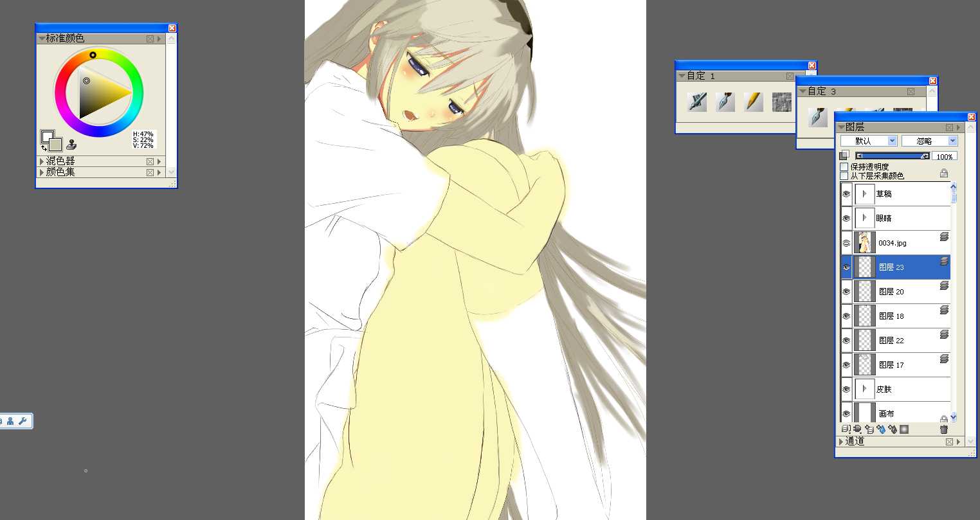Close the 自定 1 panel with its X box
The image size is (980, 520).
click(x=790, y=76)
